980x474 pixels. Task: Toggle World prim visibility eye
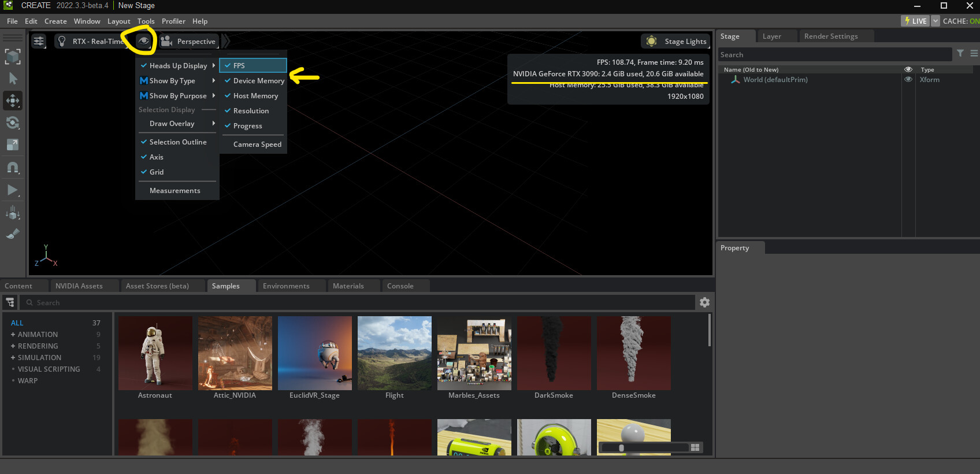[x=908, y=79]
